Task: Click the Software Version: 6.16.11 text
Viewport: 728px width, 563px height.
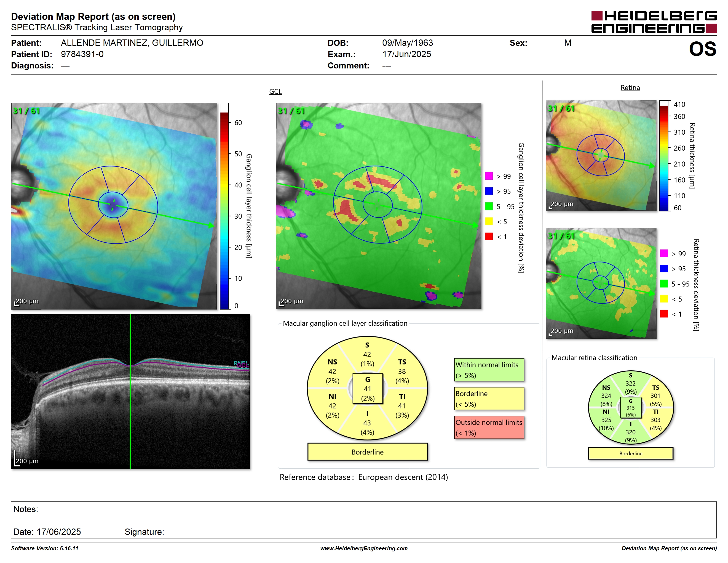Action: pos(45,548)
